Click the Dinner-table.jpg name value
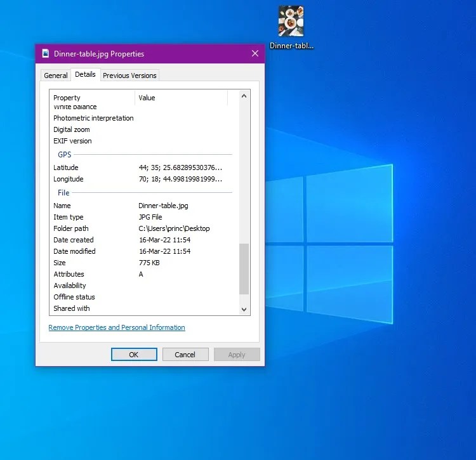This screenshot has height=460, width=476. click(163, 206)
